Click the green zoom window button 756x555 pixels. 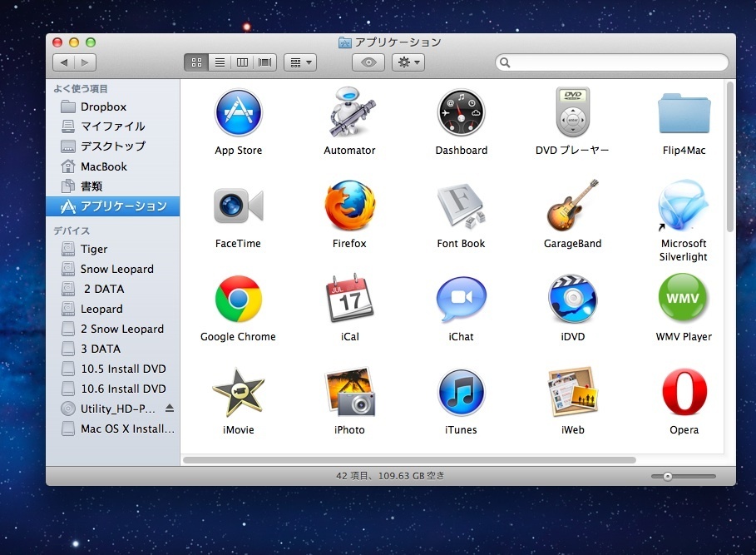[x=90, y=42]
